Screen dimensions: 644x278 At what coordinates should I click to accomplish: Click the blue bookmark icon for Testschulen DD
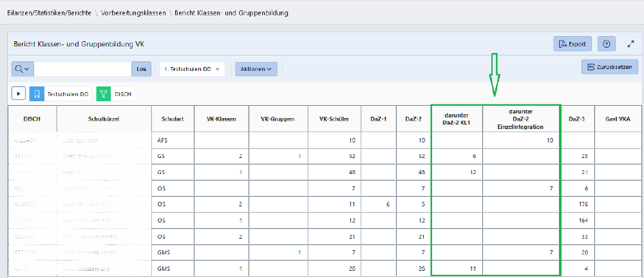[37, 94]
